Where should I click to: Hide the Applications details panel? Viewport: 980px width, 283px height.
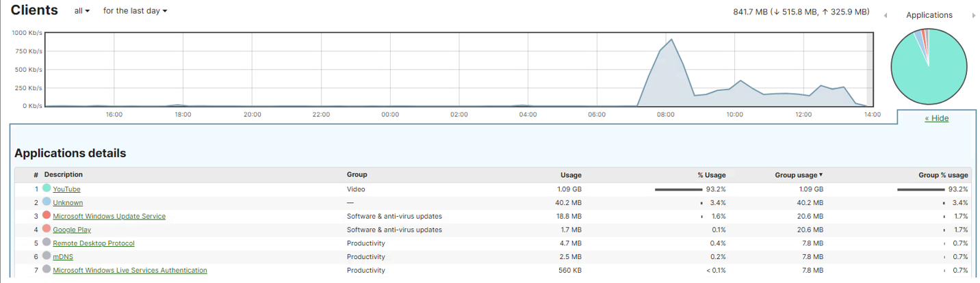(x=936, y=118)
